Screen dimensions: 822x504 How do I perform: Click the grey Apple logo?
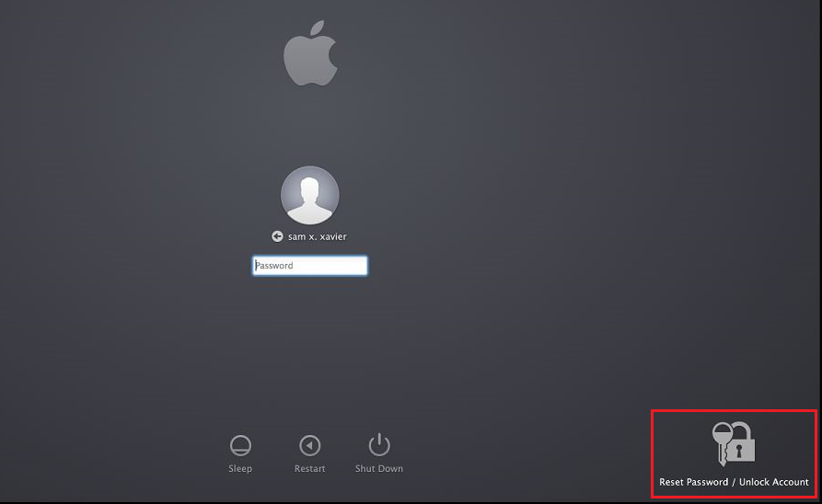310,55
